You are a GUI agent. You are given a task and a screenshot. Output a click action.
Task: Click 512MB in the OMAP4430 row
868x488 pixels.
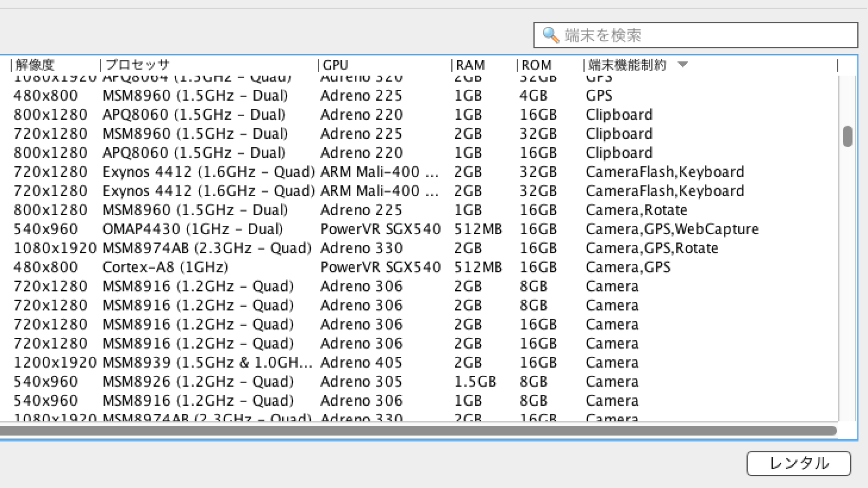(478, 229)
